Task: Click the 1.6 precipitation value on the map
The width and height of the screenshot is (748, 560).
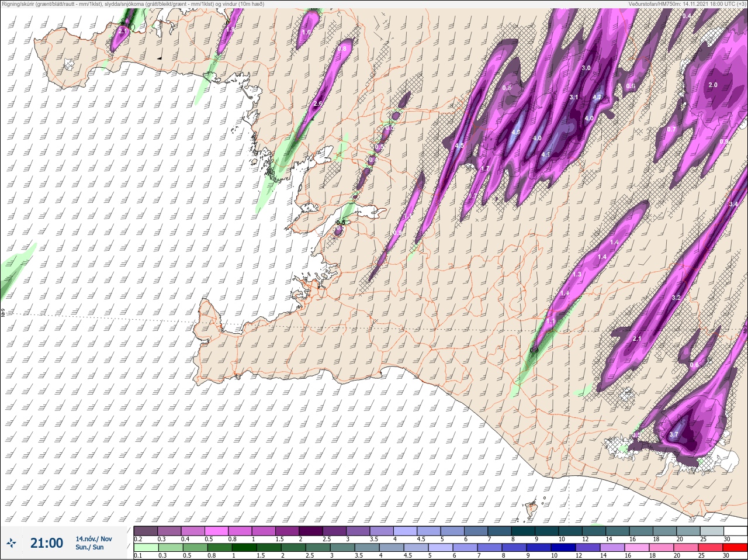Action: 306,32
